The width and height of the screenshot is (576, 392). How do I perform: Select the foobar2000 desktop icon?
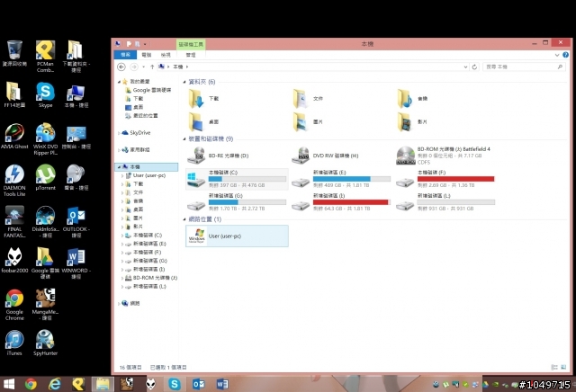[14, 260]
